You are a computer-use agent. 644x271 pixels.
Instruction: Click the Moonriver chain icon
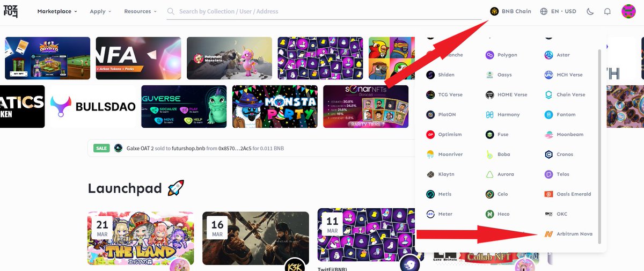point(430,154)
